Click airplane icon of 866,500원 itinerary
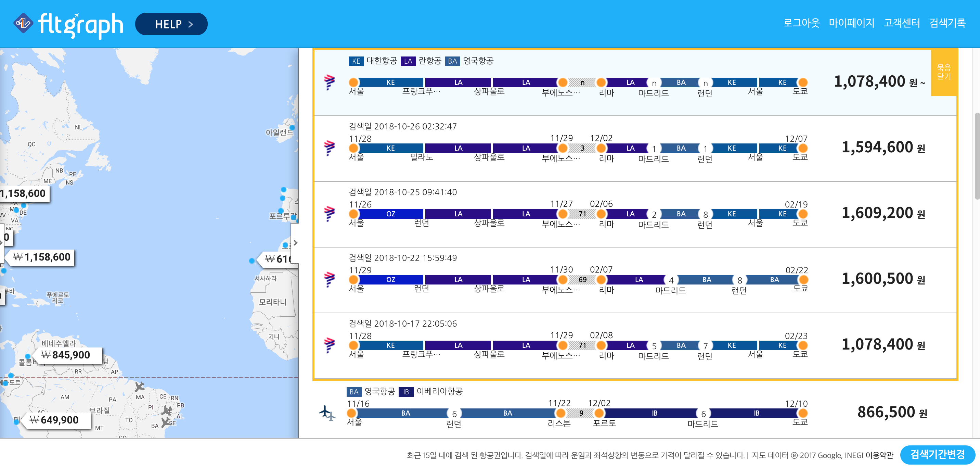980x468 pixels. (x=327, y=413)
